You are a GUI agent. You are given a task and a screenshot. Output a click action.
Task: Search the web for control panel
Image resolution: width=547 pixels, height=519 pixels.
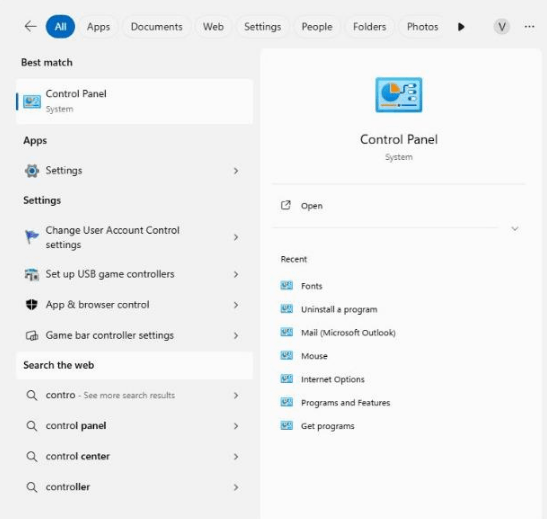[134, 426]
